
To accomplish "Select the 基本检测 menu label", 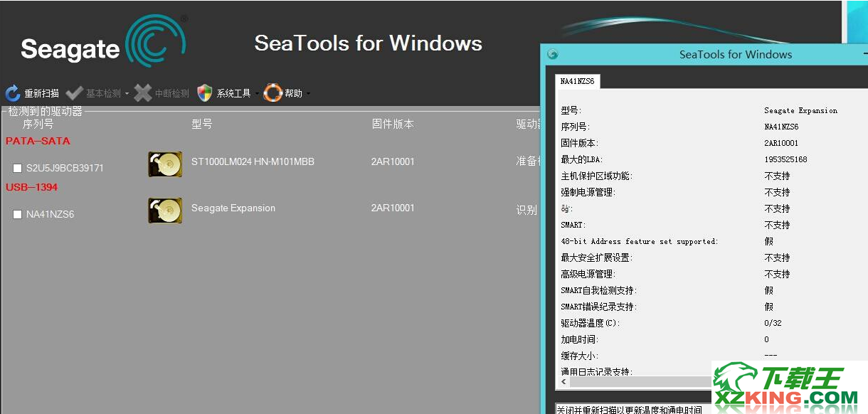I will pyautogui.click(x=103, y=93).
